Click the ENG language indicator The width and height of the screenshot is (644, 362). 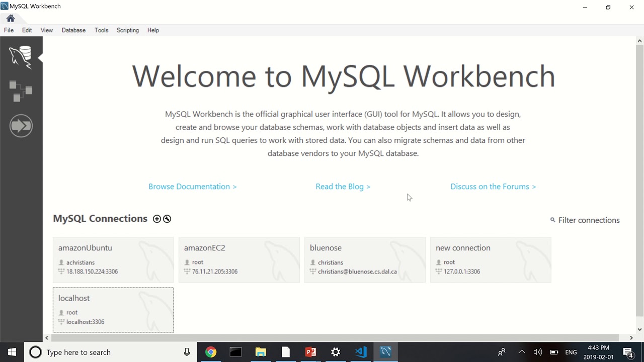571,352
